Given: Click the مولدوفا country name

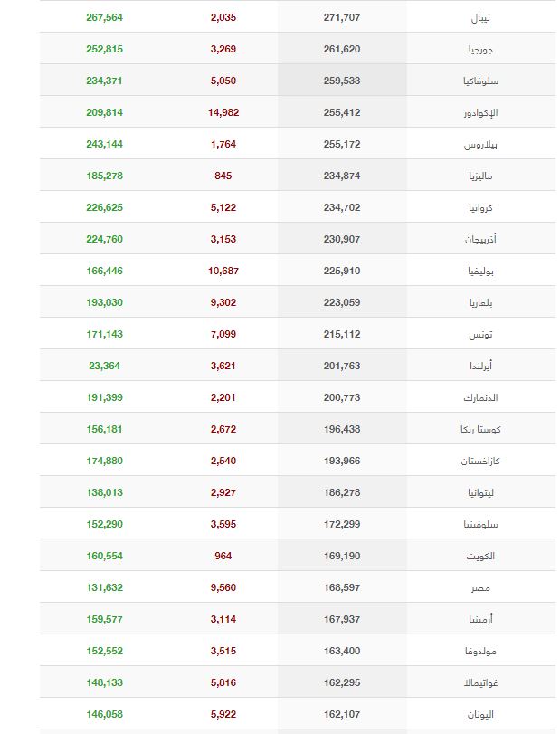Looking at the screenshot, I should [x=480, y=651].
